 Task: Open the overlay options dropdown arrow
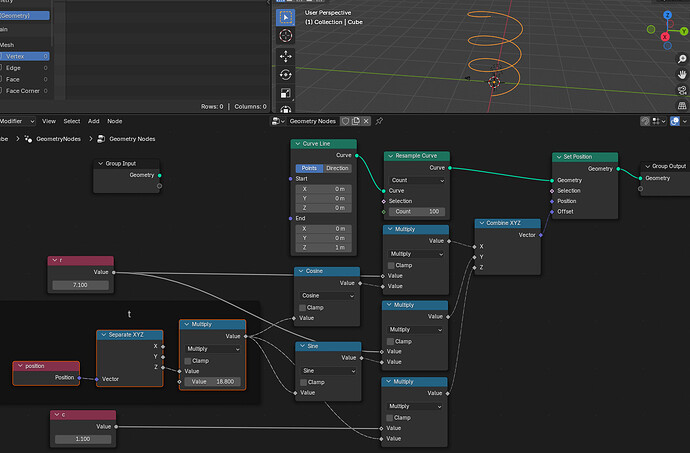684,121
